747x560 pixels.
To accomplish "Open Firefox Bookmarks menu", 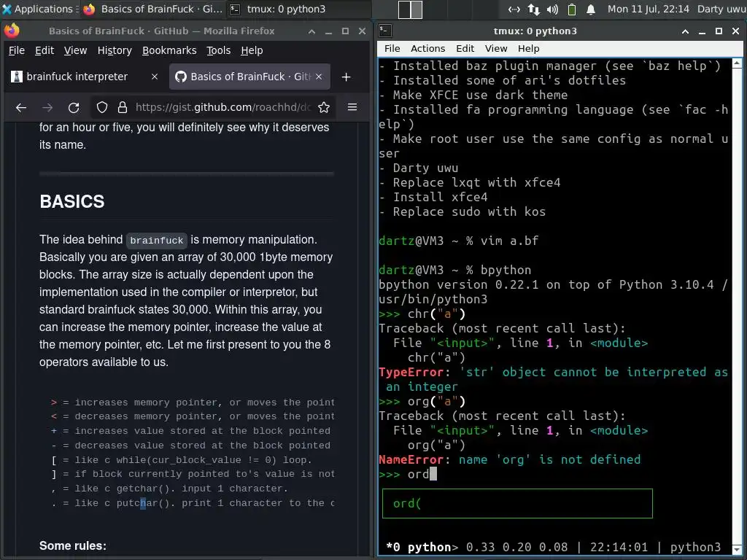I will pyautogui.click(x=169, y=50).
